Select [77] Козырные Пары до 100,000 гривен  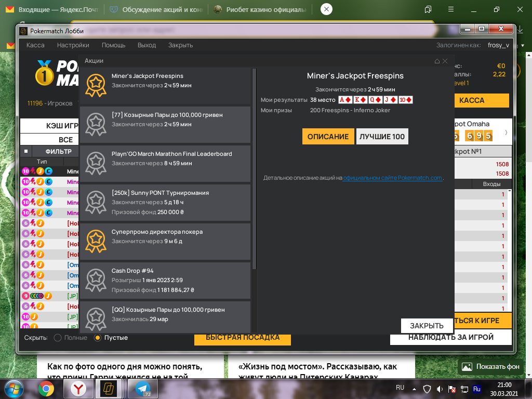click(x=167, y=115)
